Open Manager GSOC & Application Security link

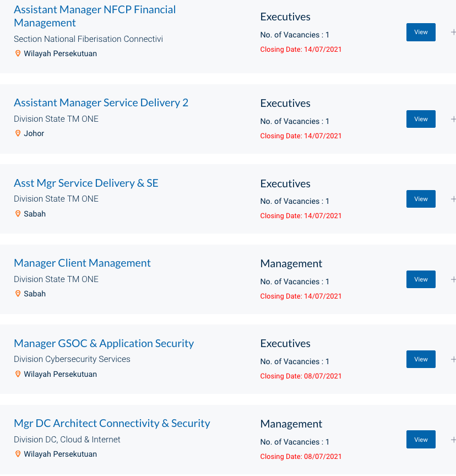pos(104,344)
